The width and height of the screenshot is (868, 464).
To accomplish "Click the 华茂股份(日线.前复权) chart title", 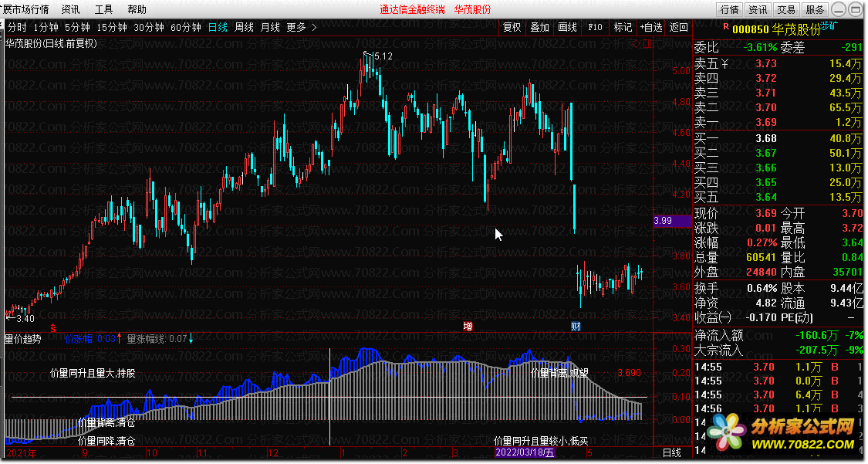I will click(x=51, y=44).
